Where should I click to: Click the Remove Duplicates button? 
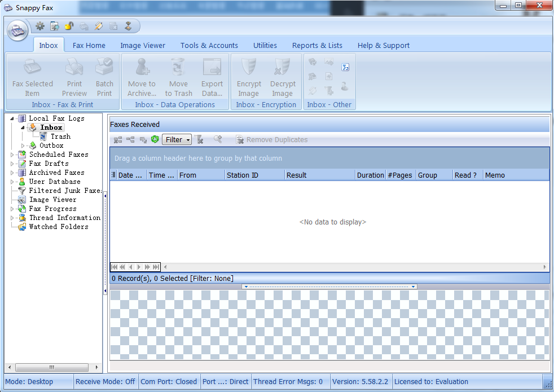tap(271, 140)
